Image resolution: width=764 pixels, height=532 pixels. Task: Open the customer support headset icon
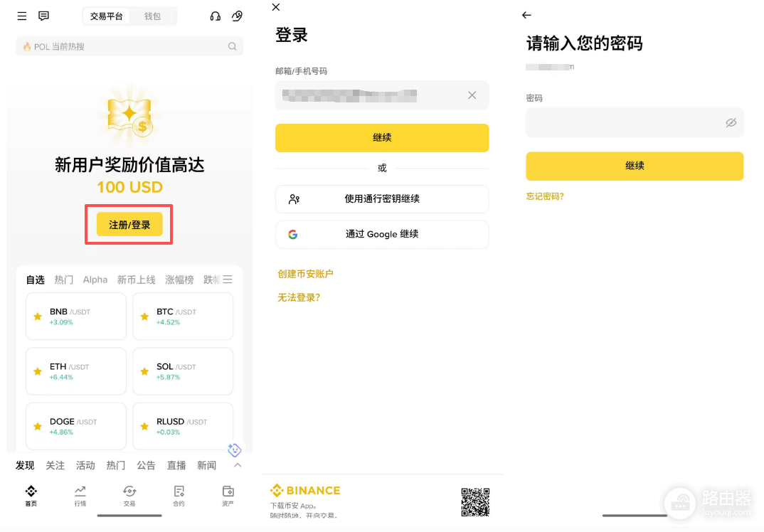click(216, 16)
